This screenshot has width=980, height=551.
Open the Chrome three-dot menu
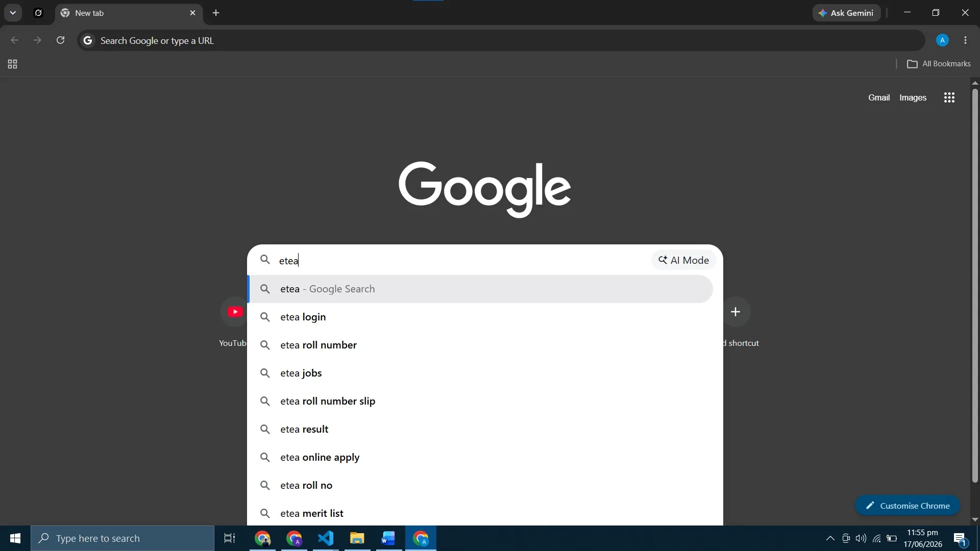[965, 40]
